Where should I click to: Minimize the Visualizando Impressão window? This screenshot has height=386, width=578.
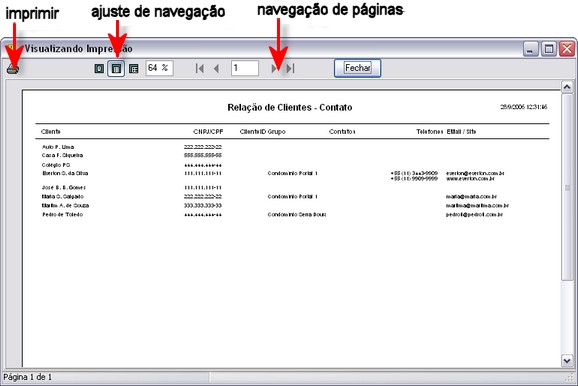(x=531, y=49)
